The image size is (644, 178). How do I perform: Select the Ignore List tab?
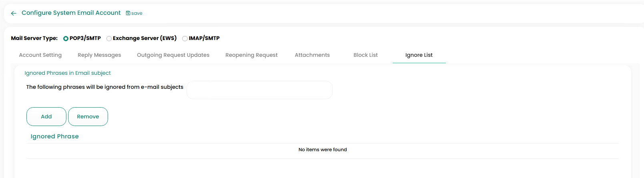[x=419, y=55]
